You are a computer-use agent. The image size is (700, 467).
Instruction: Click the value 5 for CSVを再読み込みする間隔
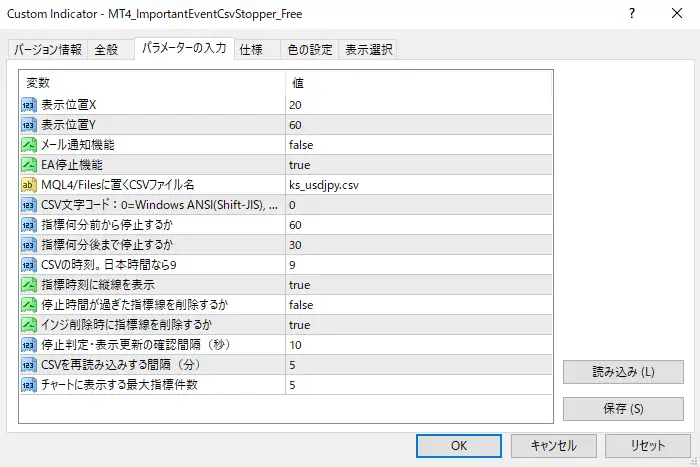(292, 365)
